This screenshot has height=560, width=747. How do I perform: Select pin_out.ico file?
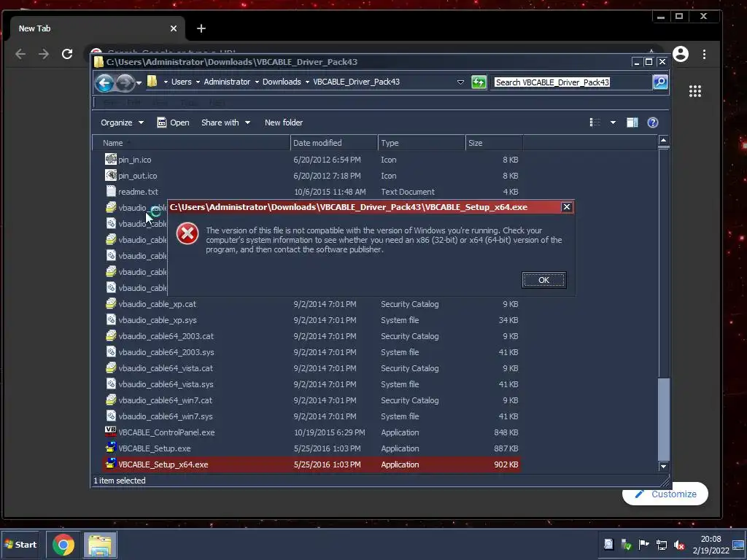pos(311,176)
